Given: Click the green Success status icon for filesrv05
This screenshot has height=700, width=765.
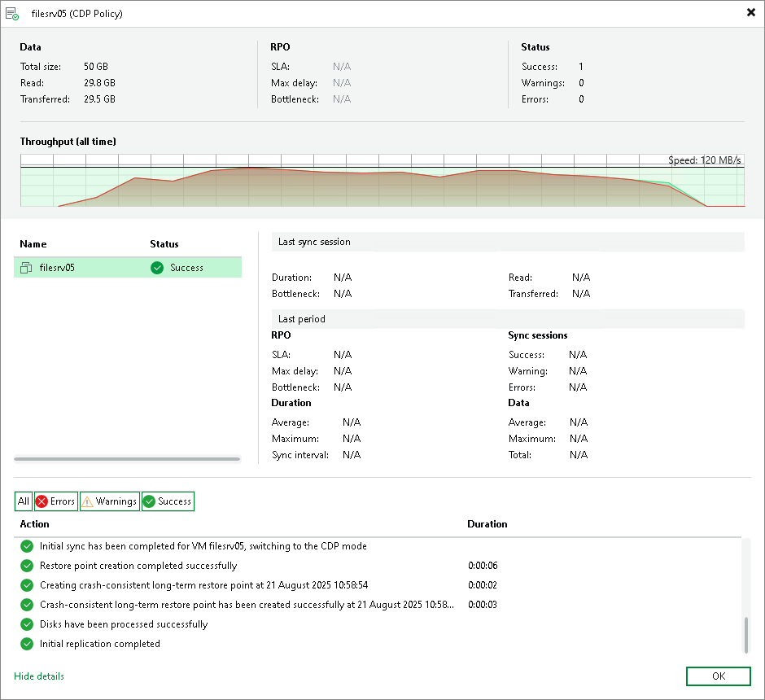Looking at the screenshot, I should pyautogui.click(x=157, y=268).
